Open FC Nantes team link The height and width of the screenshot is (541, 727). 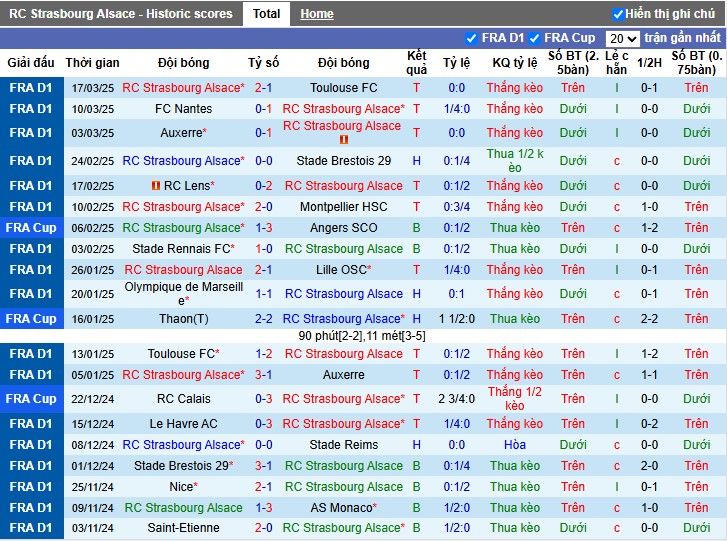184,108
